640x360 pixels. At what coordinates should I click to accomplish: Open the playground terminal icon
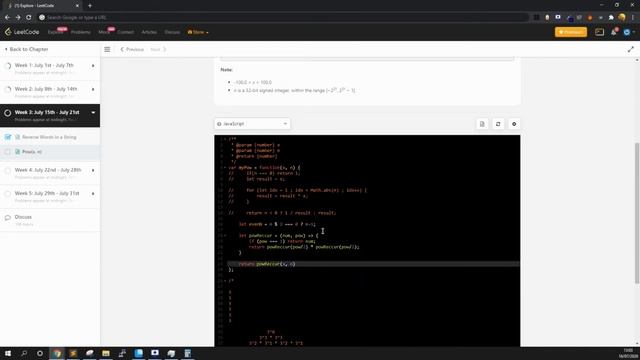click(599, 32)
